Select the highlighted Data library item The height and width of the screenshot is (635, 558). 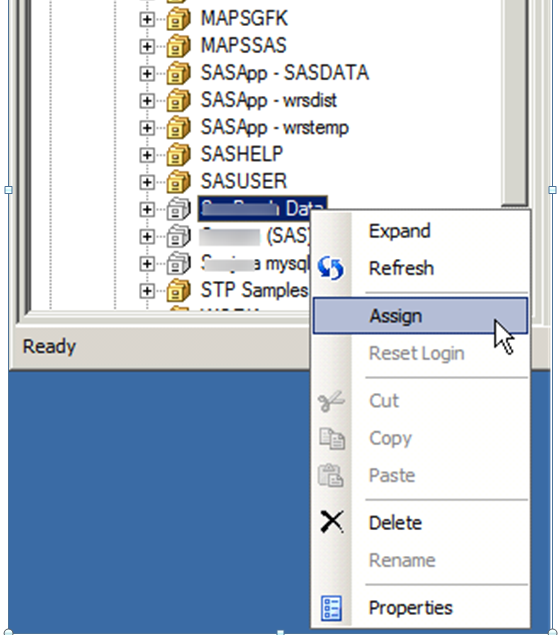click(262, 209)
